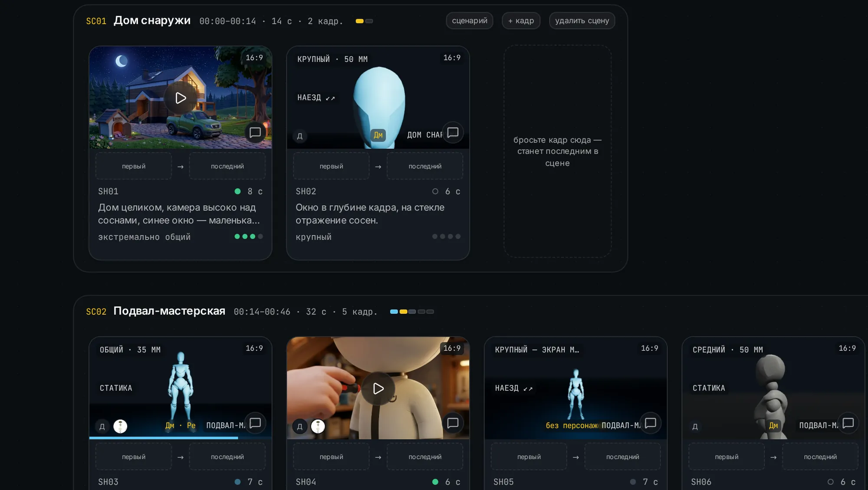868x490 pixels.
Task: Select character avatar on SH03 card
Action: click(x=120, y=426)
